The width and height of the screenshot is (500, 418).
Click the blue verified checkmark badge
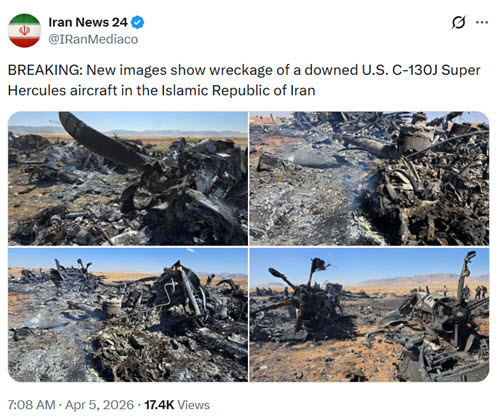click(137, 22)
